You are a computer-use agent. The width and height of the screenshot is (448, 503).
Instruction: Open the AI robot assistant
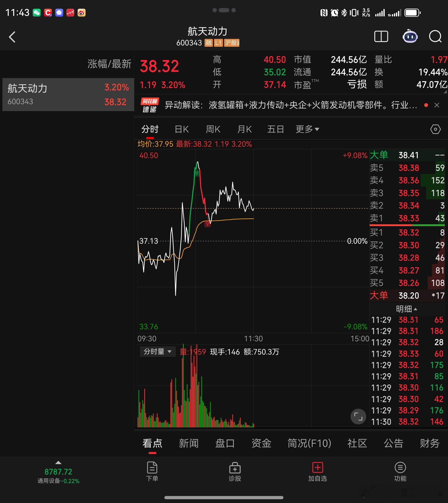pyautogui.click(x=410, y=37)
